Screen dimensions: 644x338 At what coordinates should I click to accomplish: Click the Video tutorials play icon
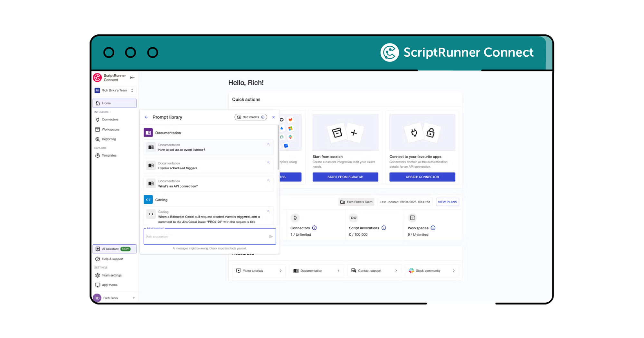point(239,271)
